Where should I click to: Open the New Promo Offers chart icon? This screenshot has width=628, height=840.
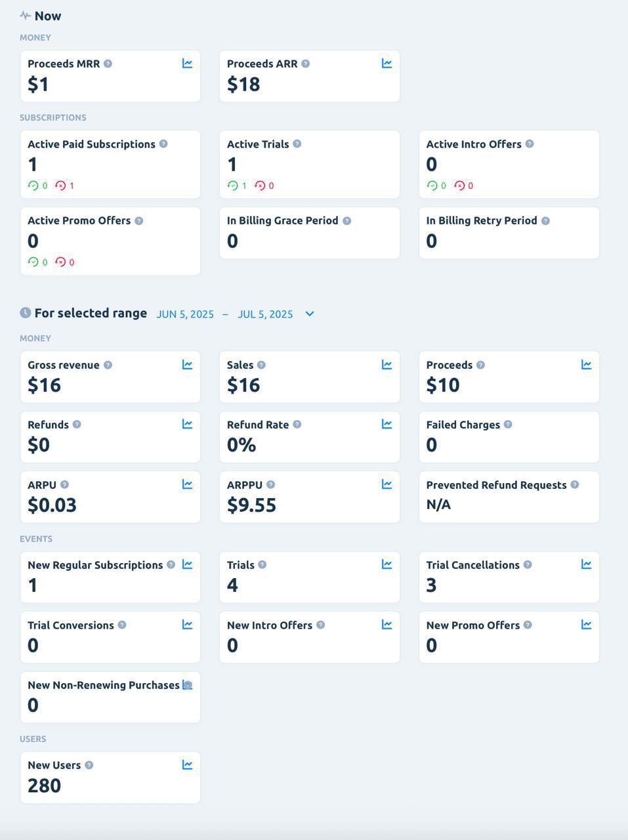click(x=586, y=625)
